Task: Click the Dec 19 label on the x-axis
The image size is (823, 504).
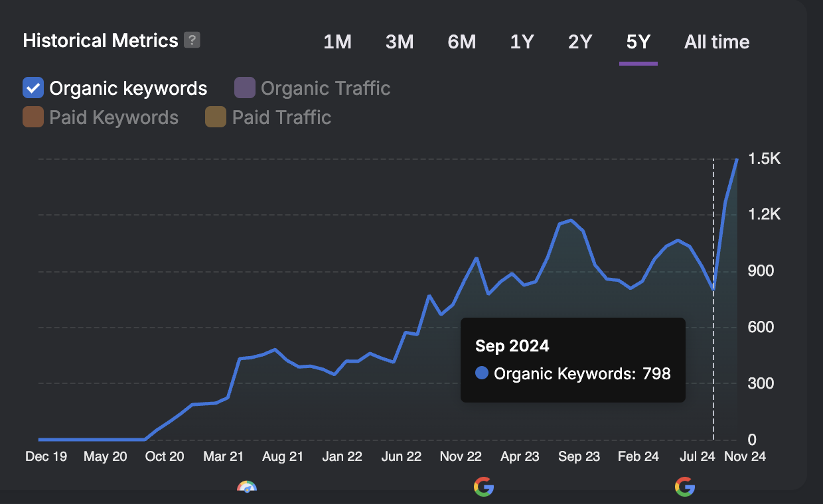Action: coord(46,456)
